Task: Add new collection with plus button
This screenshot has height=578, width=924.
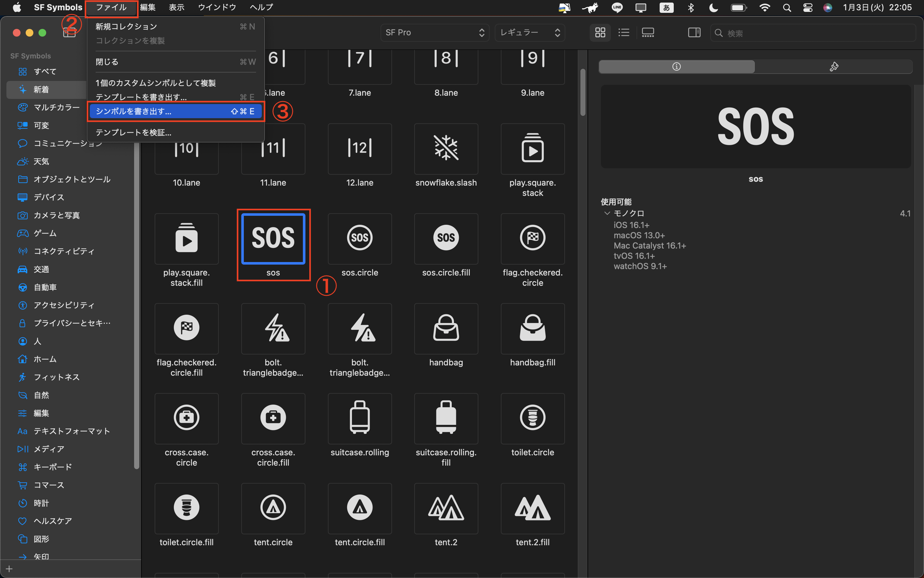Action: coord(10,569)
